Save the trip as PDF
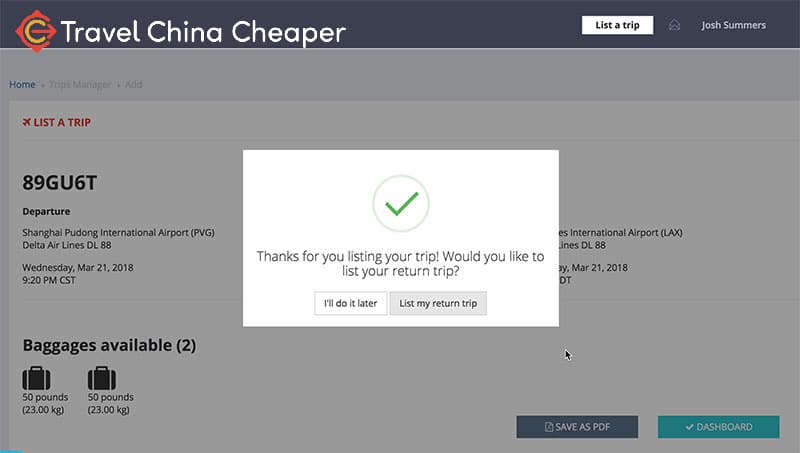 (x=577, y=427)
